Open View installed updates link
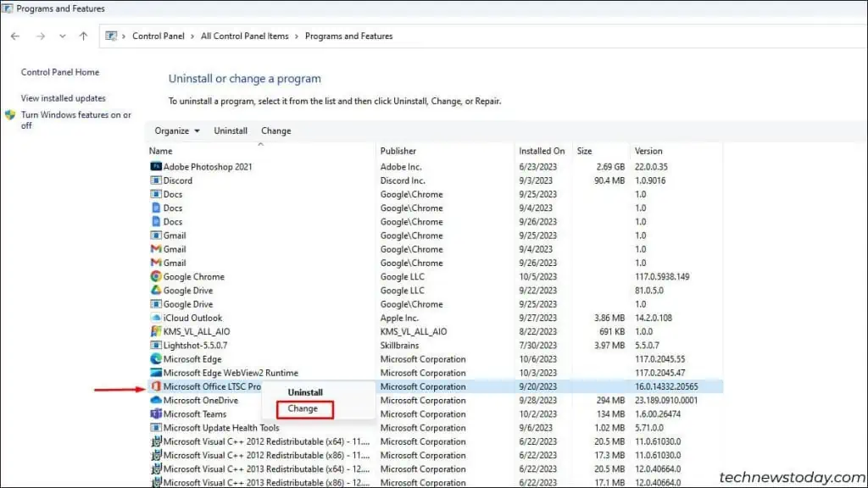The height and width of the screenshot is (488, 868). [x=63, y=98]
